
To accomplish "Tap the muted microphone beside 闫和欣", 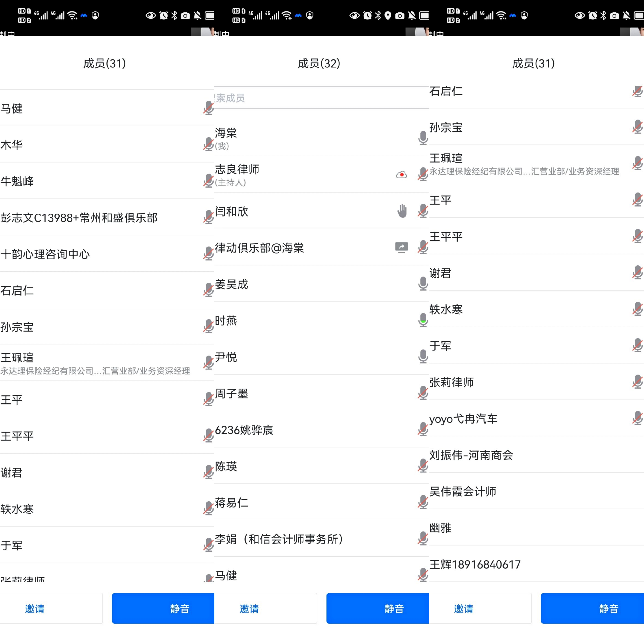I will pyautogui.click(x=423, y=211).
